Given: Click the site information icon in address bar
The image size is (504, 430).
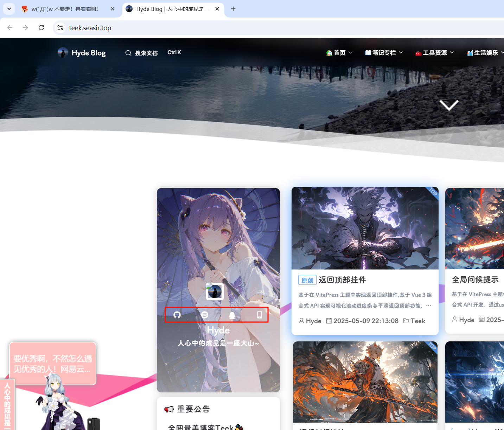Looking at the screenshot, I should click(60, 28).
